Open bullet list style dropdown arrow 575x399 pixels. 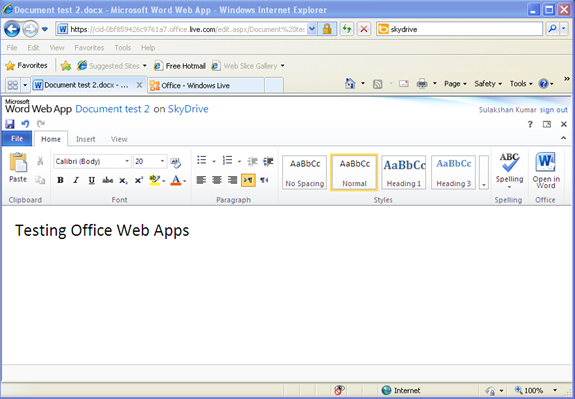point(214,161)
